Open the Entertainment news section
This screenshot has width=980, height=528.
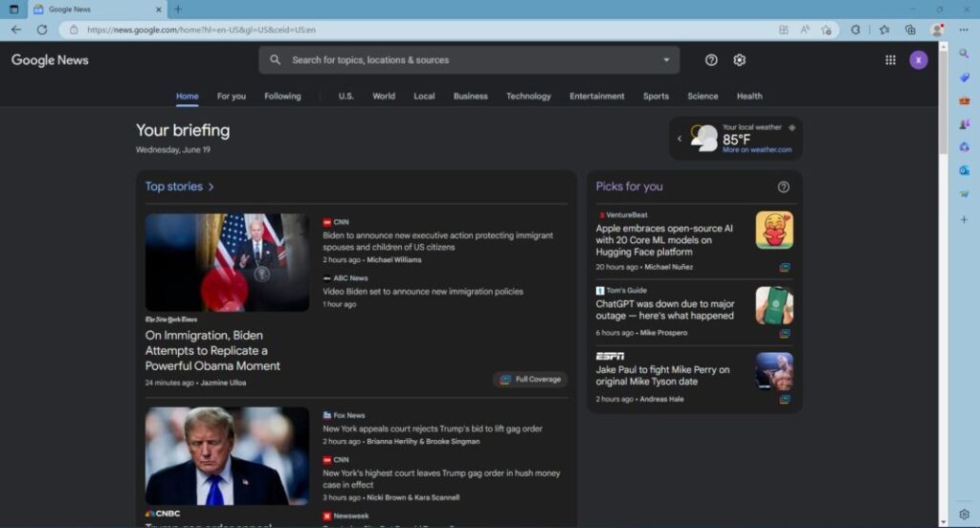[597, 97]
